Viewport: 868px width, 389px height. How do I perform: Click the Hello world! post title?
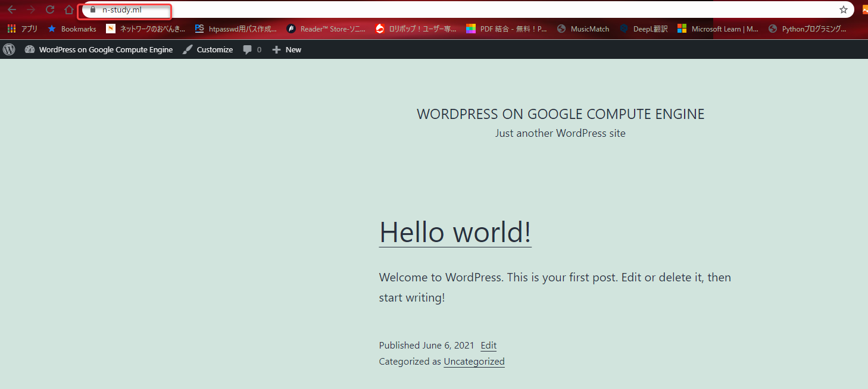pos(455,231)
